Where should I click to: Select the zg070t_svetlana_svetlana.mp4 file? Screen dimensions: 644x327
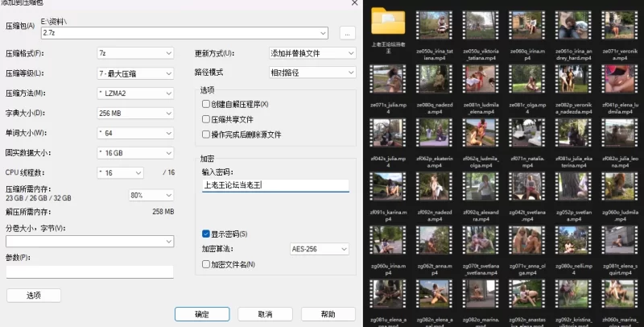click(481, 240)
